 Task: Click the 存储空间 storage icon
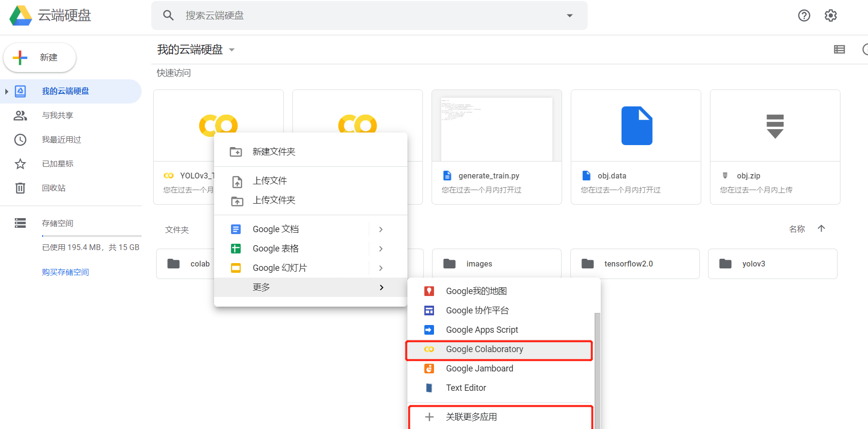20,223
